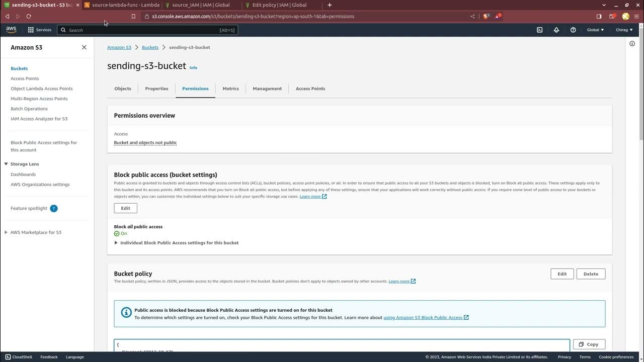Open the notifications bell
Image resolution: width=644 pixels, height=362 pixels.
[556, 30]
